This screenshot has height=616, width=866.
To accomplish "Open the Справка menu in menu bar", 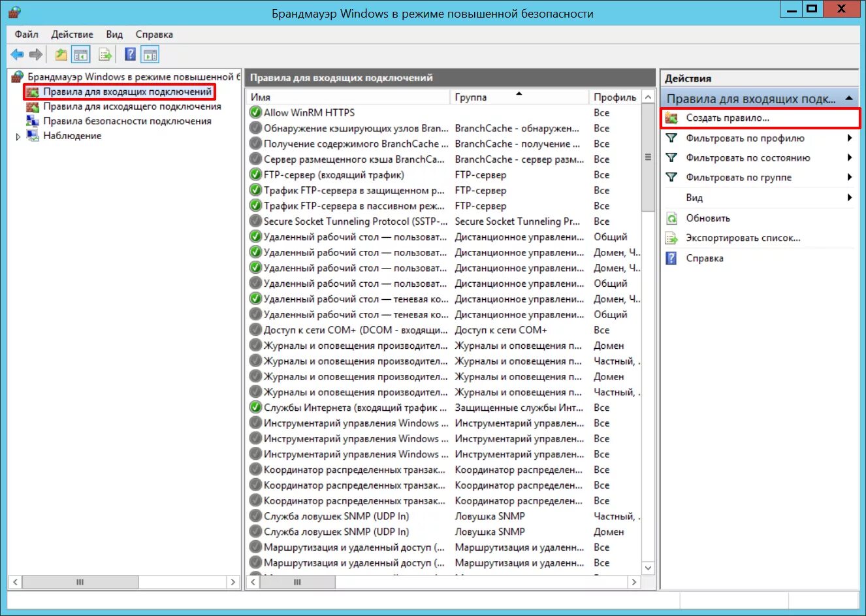I will (x=154, y=34).
